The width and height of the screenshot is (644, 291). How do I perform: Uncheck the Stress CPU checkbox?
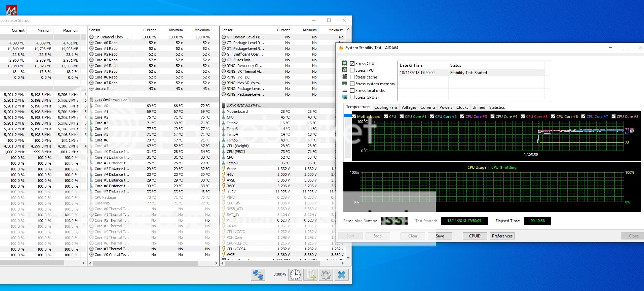point(352,63)
